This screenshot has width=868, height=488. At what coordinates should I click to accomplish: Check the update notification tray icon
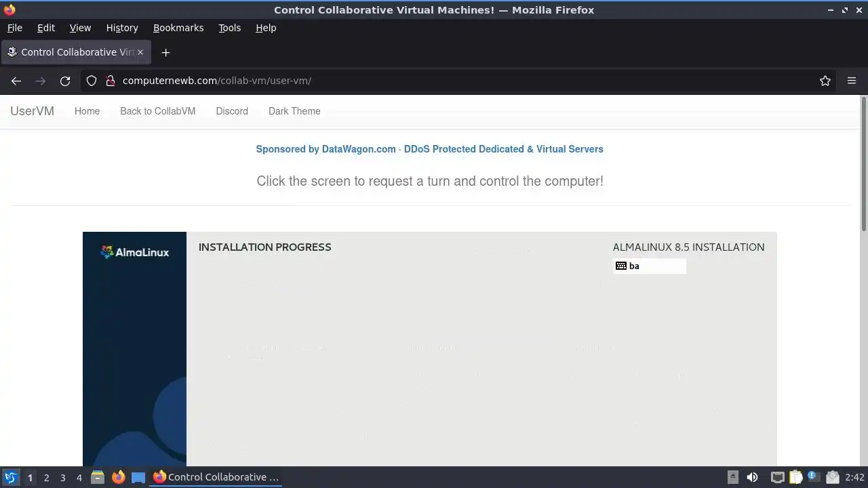coord(814,477)
